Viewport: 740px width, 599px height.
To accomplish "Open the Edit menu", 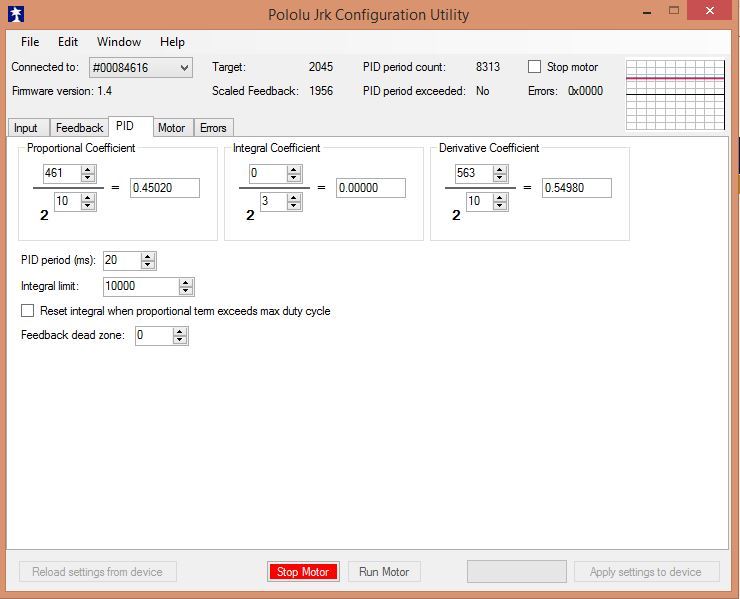I will click(68, 42).
